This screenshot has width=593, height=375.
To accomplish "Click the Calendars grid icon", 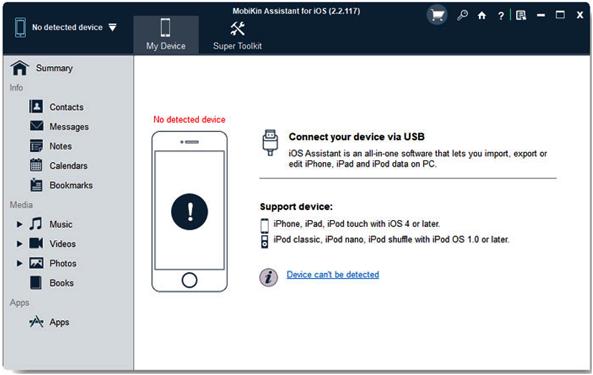I will [36, 165].
